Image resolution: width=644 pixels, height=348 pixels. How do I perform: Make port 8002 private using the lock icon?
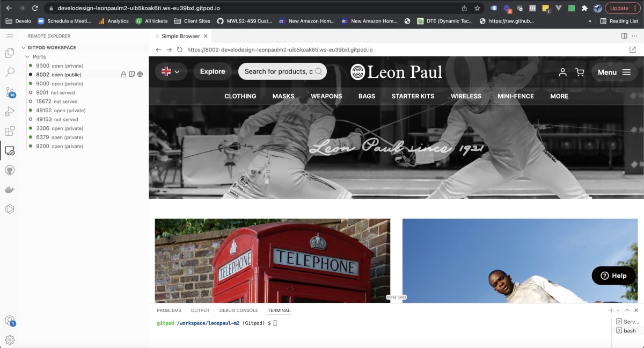point(122,74)
